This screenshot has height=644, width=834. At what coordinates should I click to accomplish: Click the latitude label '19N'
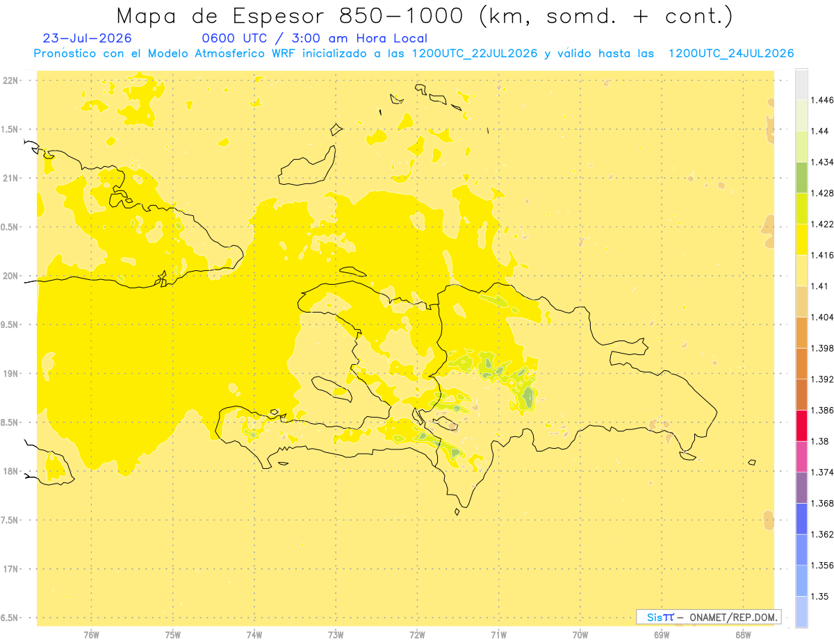pyautogui.click(x=11, y=374)
